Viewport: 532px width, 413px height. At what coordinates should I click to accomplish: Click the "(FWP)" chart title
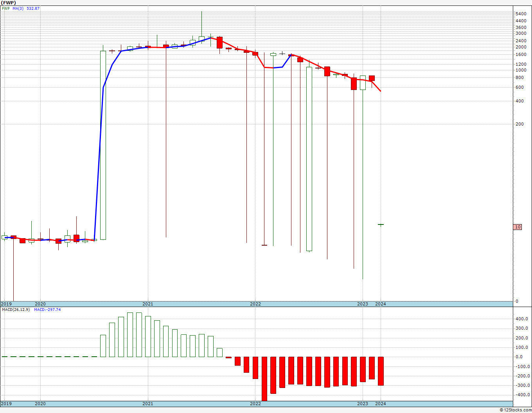(x=8, y=3)
